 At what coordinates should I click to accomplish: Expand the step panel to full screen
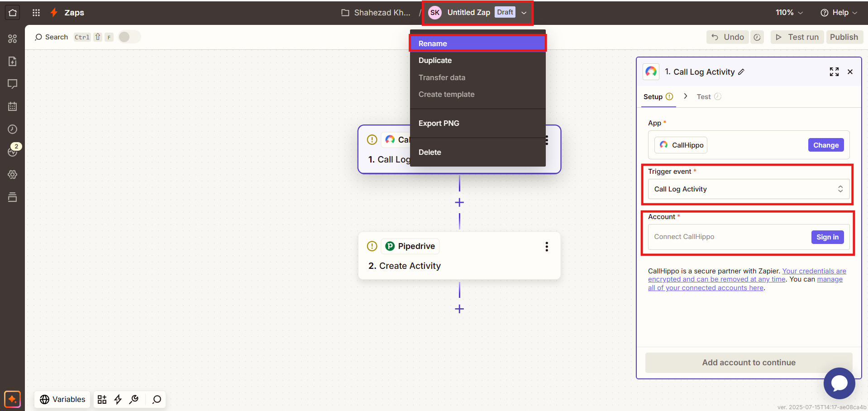click(834, 72)
